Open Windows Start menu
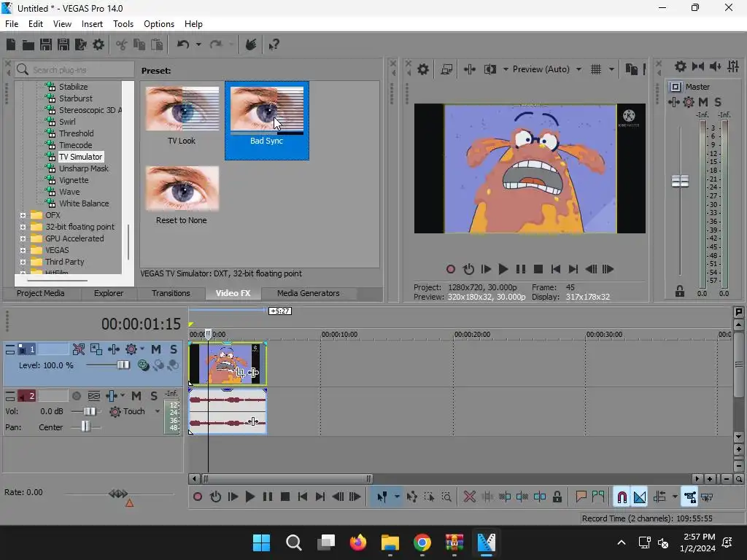The image size is (747, 560). pos(261,542)
